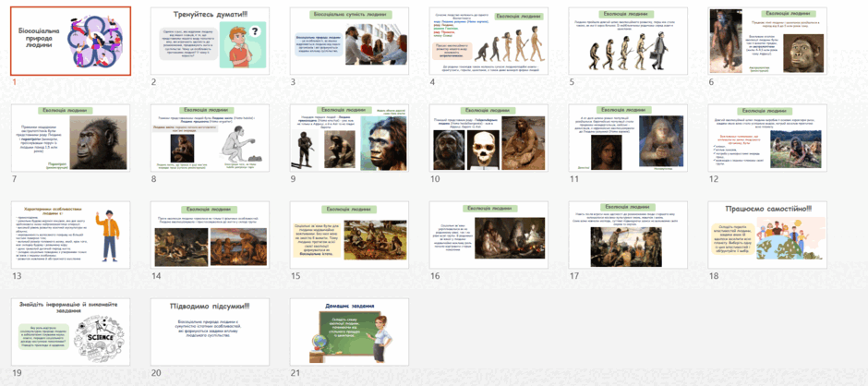
Task: Click the slide number label 12
Action: (x=713, y=179)
